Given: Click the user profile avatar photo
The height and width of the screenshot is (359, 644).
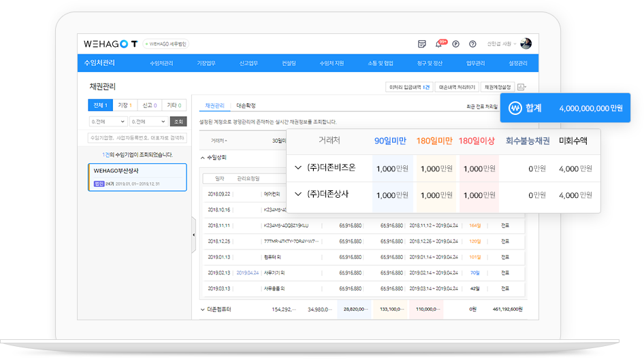Looking at the screenshot, I should coord(526,44).
